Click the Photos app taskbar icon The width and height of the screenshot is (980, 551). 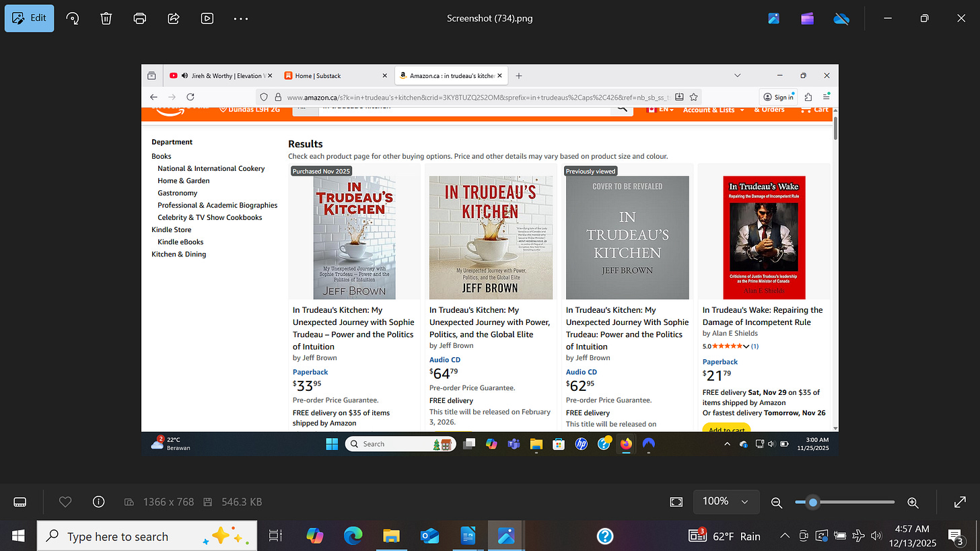click(x=506, y=536)
